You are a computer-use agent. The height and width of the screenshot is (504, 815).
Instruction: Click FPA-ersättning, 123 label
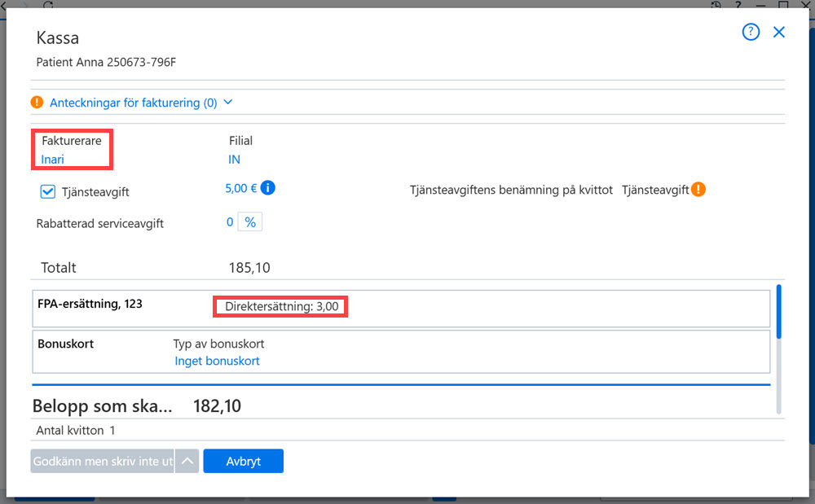pyautogui.click(x=90, y=304)
